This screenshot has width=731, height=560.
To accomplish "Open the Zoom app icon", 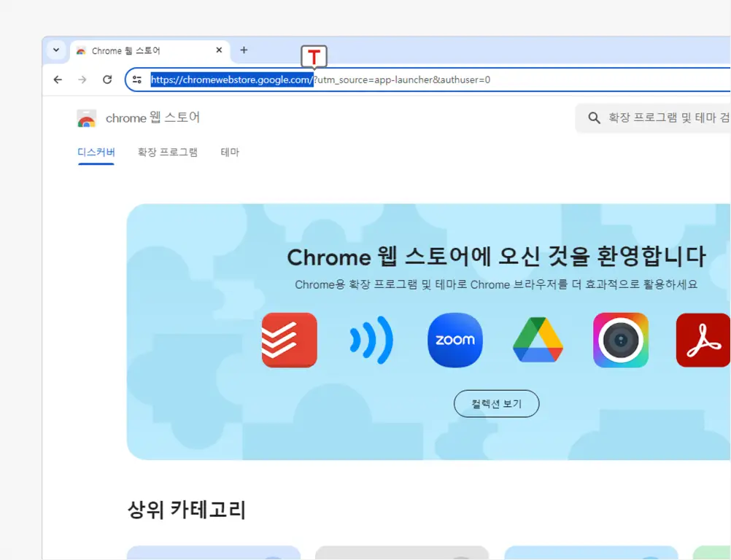I will point(455,340).
